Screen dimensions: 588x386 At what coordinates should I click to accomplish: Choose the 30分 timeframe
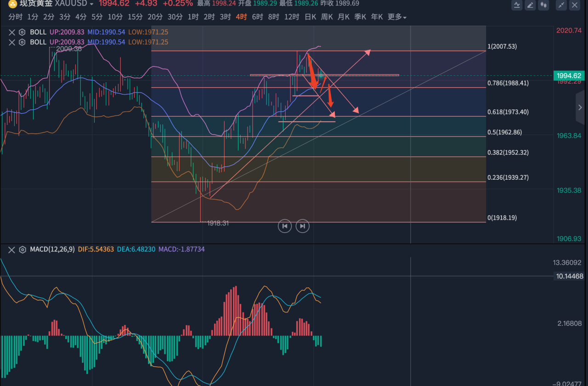(x=175, y=17)
